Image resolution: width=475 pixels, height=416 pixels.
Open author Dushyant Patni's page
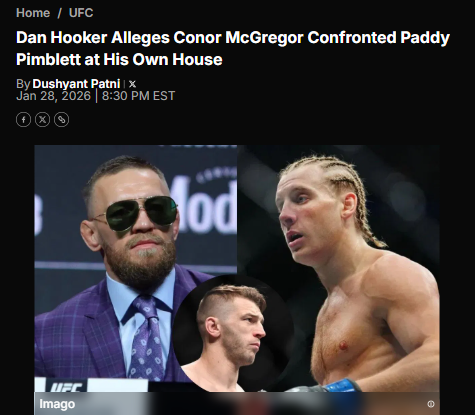[x=76, y=84]
